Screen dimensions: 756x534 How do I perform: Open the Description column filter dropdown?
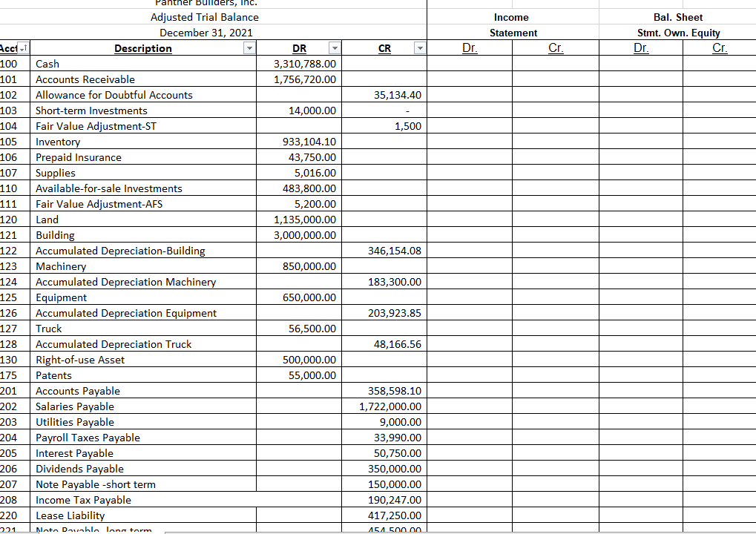tap(249, 48)
